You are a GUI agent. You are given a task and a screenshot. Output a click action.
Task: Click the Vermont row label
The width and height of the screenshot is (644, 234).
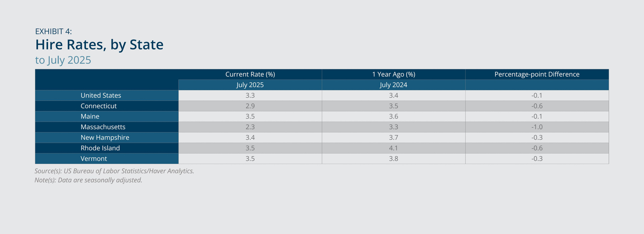94,159
